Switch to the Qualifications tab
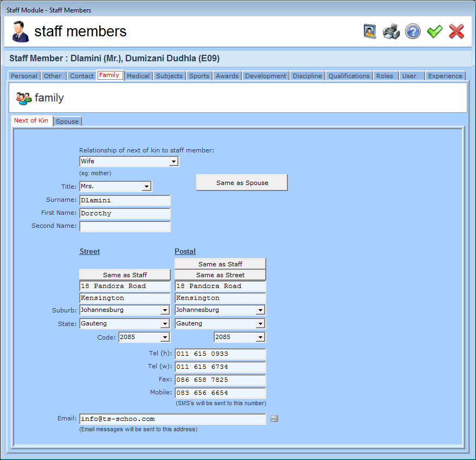The width and height of the screenshot is (476, 460). [349, 76]
